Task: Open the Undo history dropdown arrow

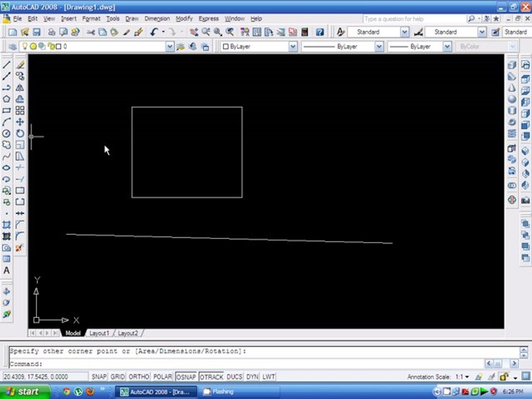Action: pos(163,32)
